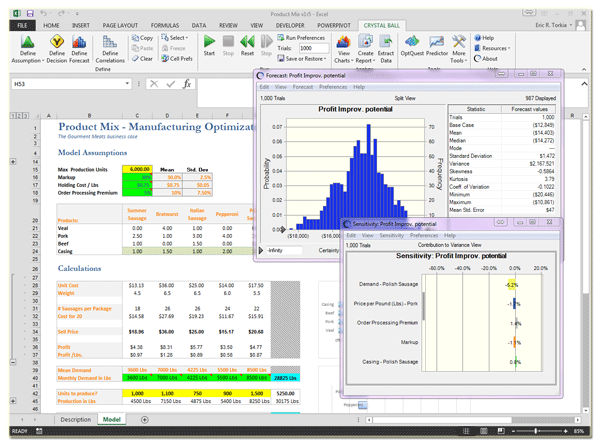Collapse the ribbon with the chevron
The image size is (600, 445).
pos(584,69)
